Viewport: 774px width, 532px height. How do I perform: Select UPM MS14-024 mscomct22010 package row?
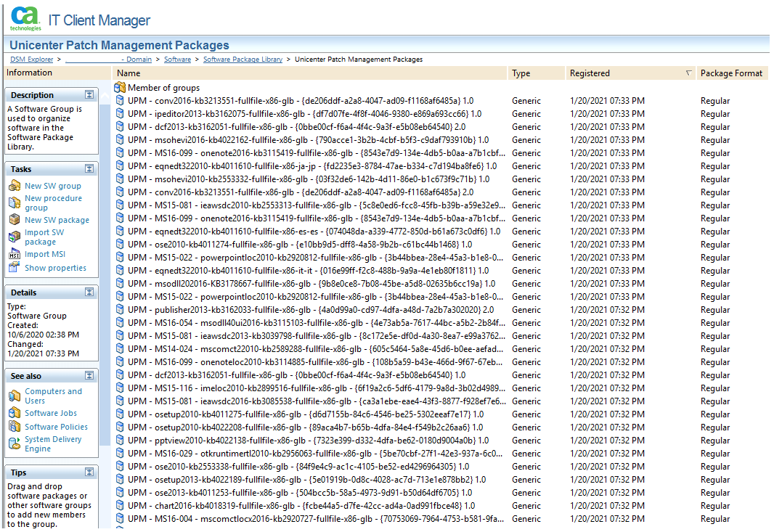pos(441,349)
